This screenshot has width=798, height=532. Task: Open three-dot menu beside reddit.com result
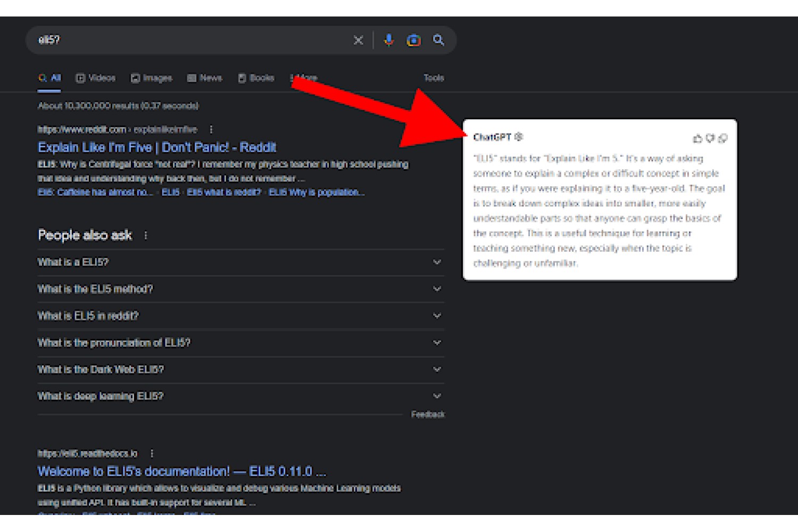tap(211, 129)
